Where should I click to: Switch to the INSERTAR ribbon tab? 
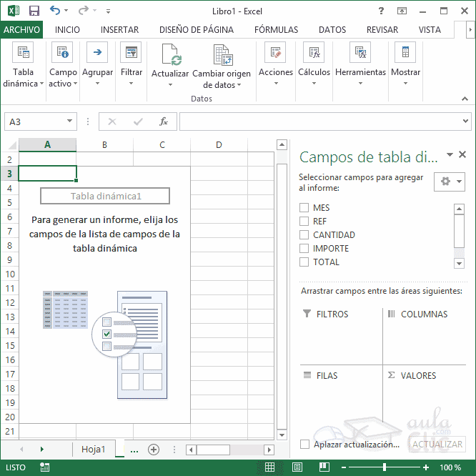point(119,30)
